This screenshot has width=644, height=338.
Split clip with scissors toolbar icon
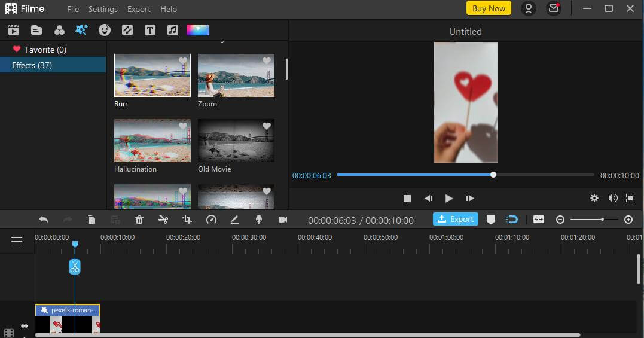click(163, 220)
